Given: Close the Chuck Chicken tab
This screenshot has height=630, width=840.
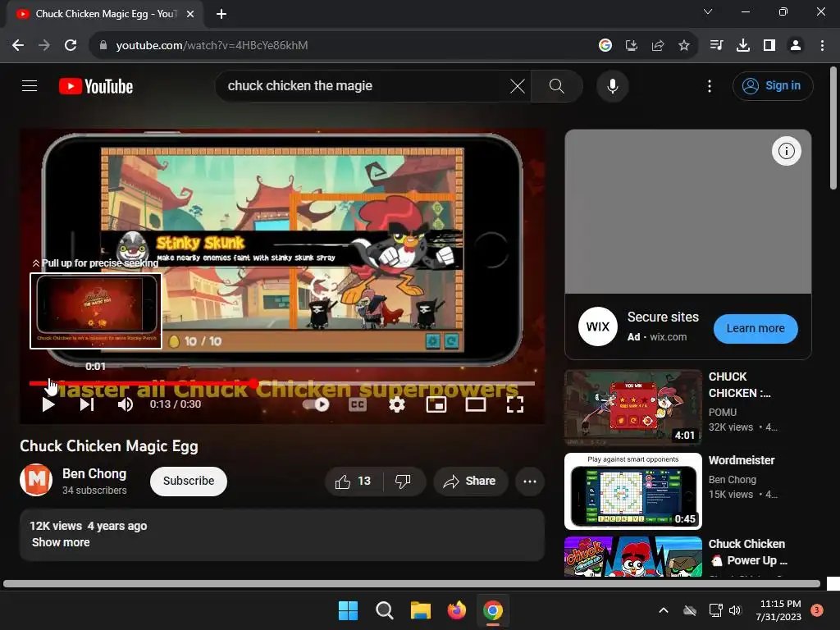Looking at the screenshot, I should tap(190, 14).
